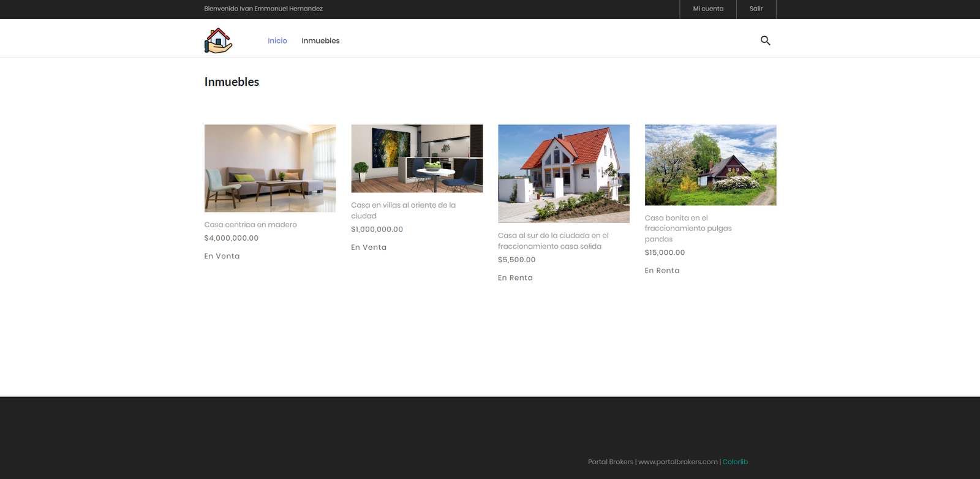Viewport: 980px width, 479px height.
Task: Click the 'Bienvenido Ivan Emmanuel Hernandez' greeting
Action: click(x=263, y=9)
